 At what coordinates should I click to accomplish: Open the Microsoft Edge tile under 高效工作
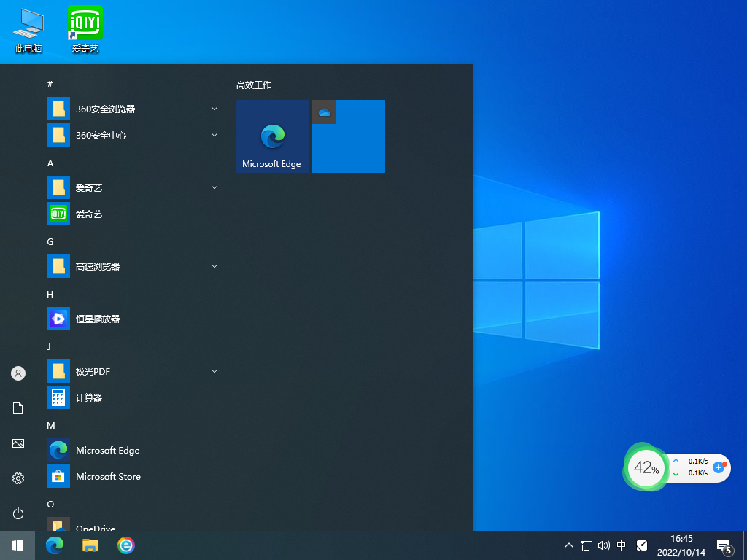point(272,136)
